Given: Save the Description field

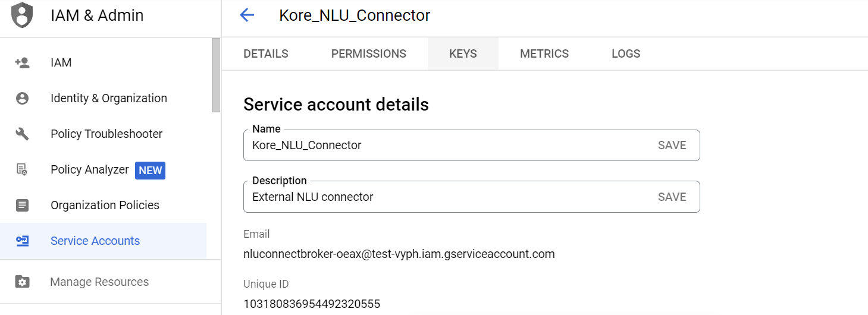Looking at the screenshot, I should pos(672,197).
